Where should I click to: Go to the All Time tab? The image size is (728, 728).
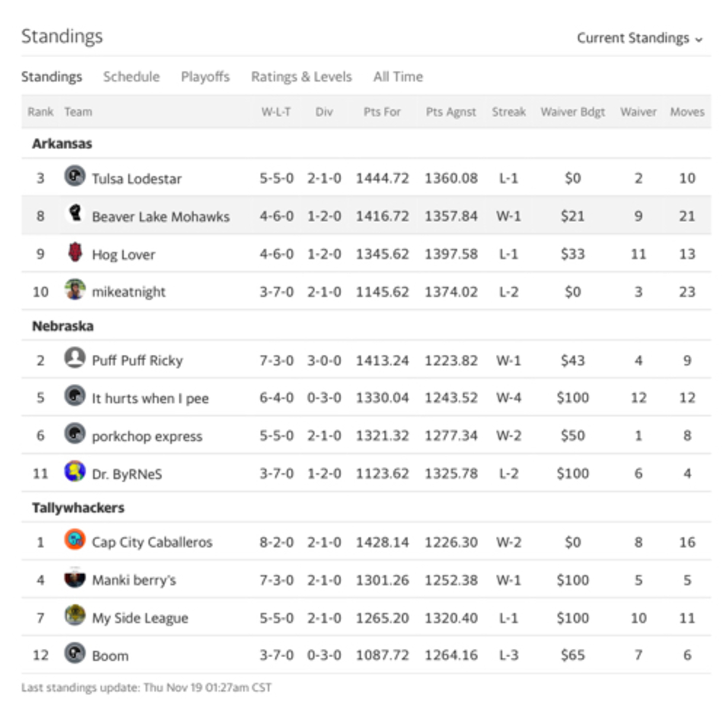[x=398, y=77]
